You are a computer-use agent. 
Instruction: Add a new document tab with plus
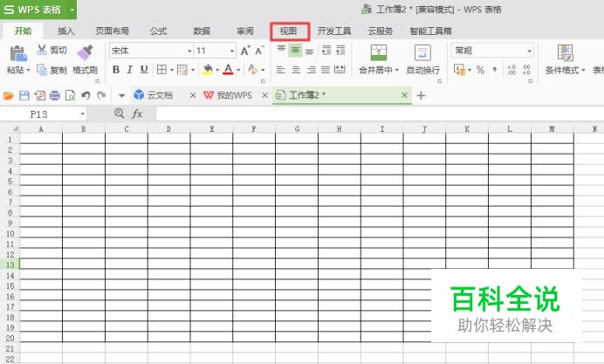pos(421,95)
